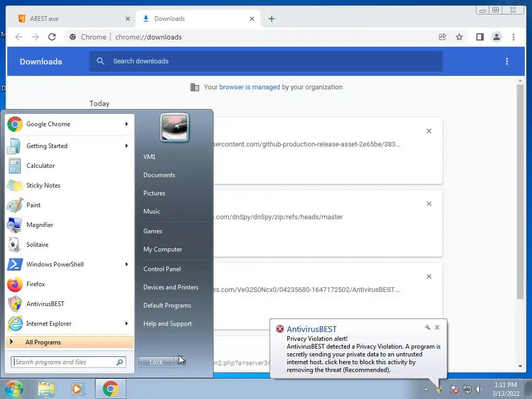Image resolution: width=532 pixels, height=399 pixels.
Task: Open Help and Support
Action: pos(167,324)
